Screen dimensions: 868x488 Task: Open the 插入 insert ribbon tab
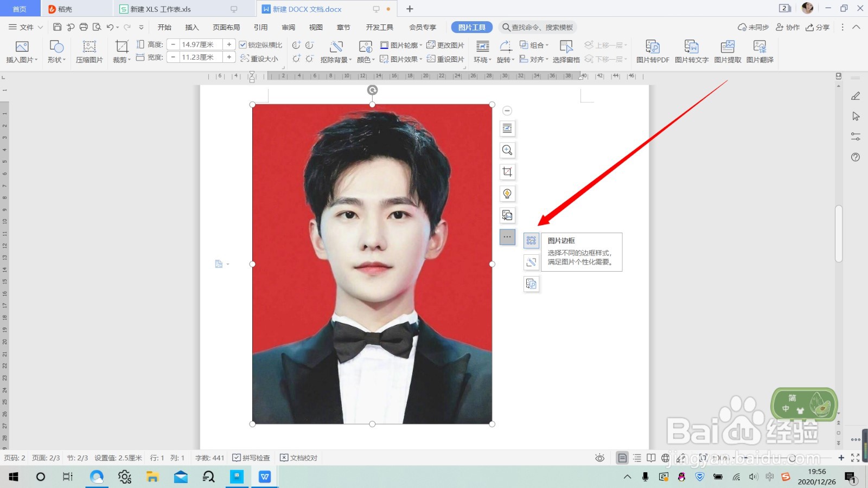192,27
